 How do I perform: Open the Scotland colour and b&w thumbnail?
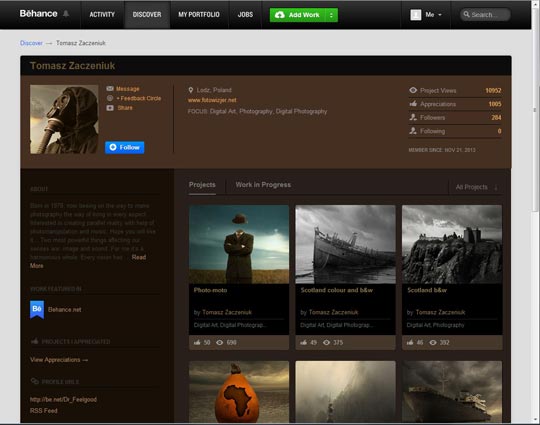(345, 244)
